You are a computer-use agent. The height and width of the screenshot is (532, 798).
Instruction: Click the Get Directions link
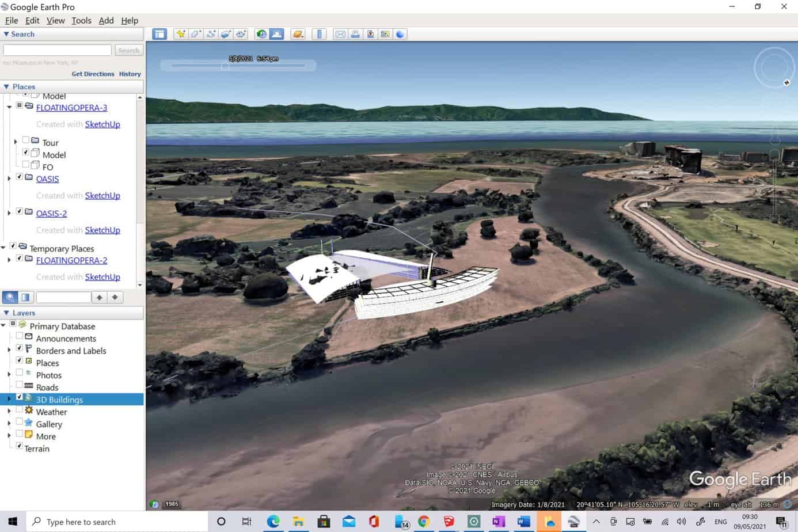click(x=93, y=74)
